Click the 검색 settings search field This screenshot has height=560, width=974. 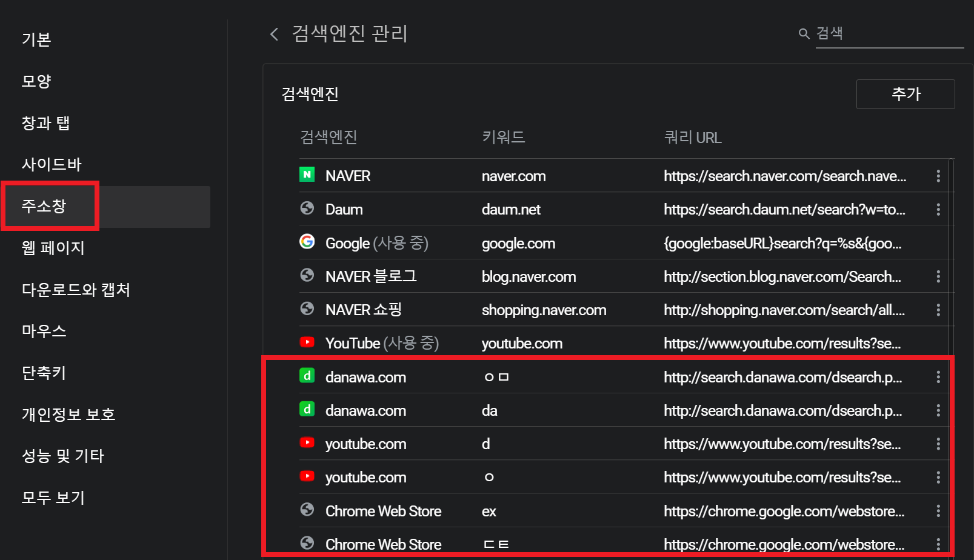click(x=889, y=33)
